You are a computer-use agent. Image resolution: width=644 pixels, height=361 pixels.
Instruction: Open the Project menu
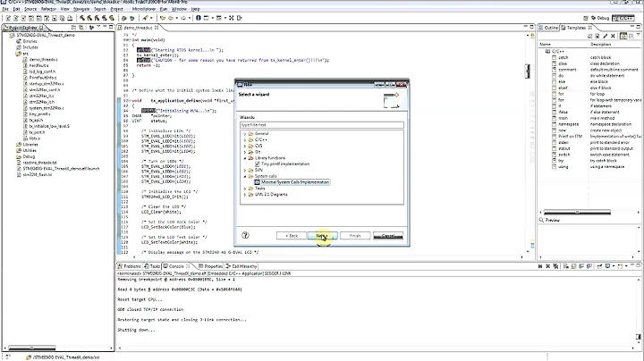(x=117, y=9)
